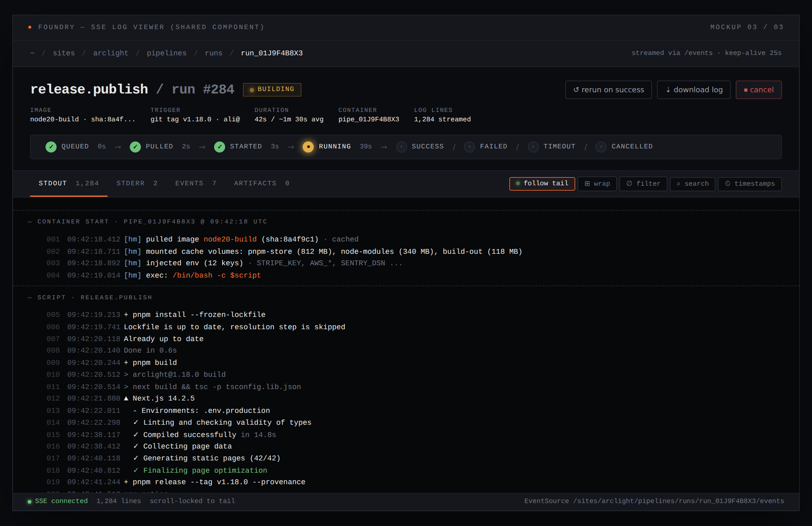Viewport: 812px width, 526px height.
Task: Click the CANCELLED pending circle icon
Action: [601, 147]
